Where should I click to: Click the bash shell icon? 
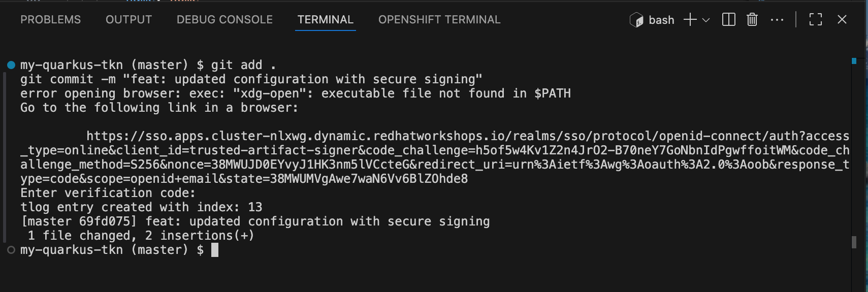point(636,20)
